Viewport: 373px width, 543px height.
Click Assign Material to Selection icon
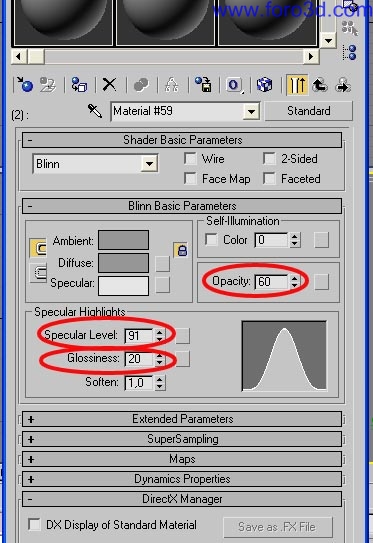pos(79,84)
